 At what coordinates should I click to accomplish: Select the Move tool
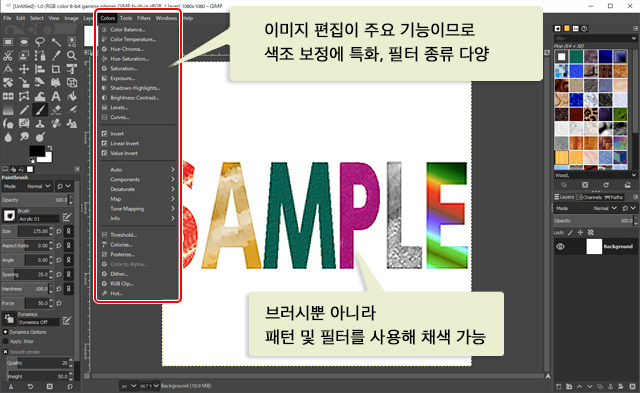pyautogui.click(x=24, y=69)
